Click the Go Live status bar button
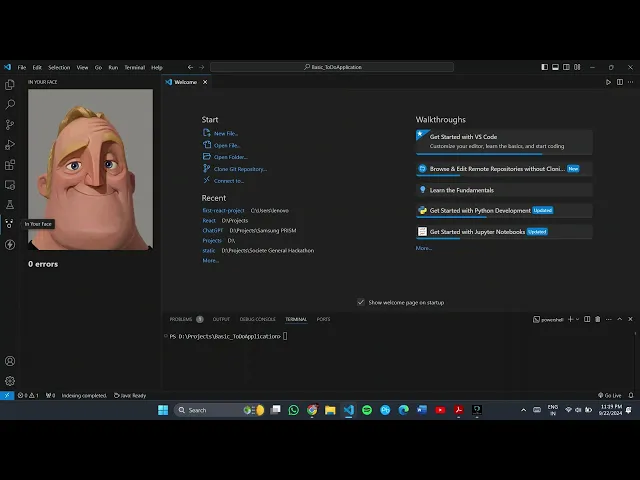640x480 pixels. coord(610,395)
